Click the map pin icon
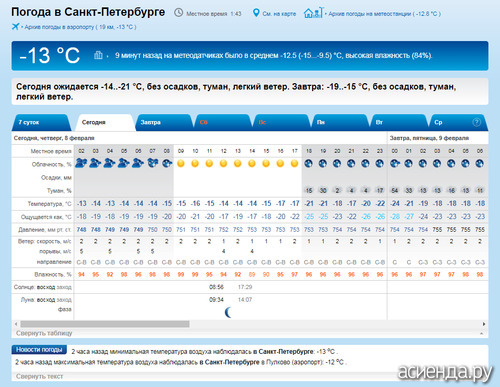This screenshot has width=500, height=387. (x=256, y=13)
